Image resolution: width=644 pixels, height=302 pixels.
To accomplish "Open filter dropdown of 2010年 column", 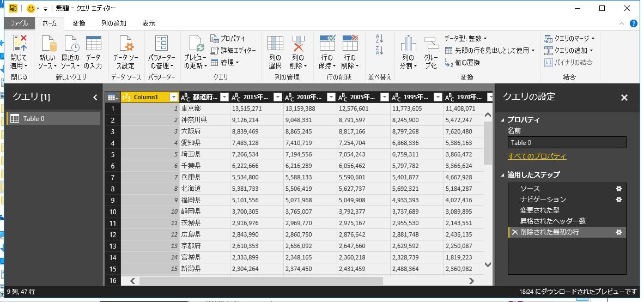I will point(331,98).
